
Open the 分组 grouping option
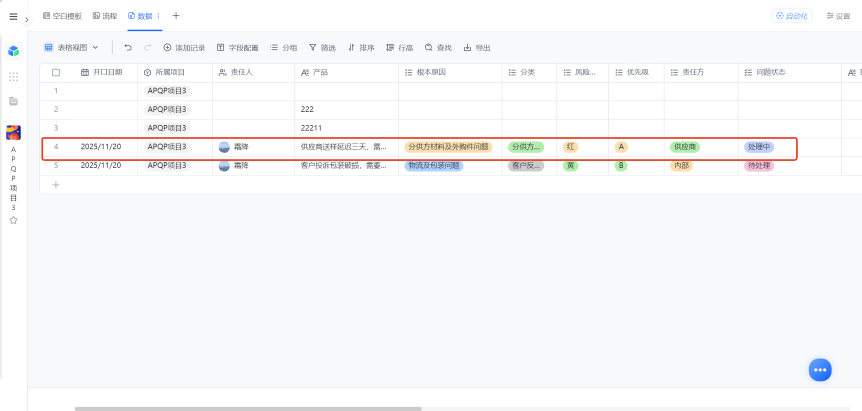coord(283,48)
